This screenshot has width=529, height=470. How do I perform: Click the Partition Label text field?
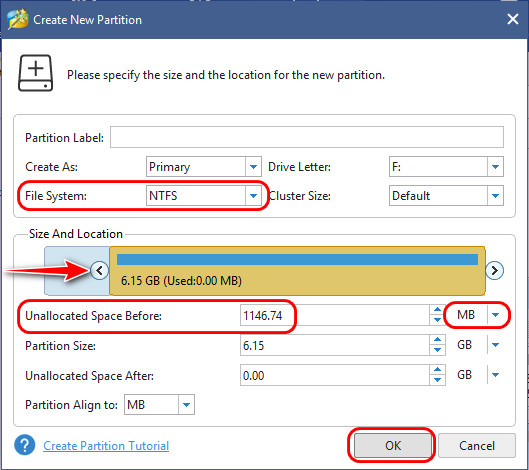click(307, 137)
